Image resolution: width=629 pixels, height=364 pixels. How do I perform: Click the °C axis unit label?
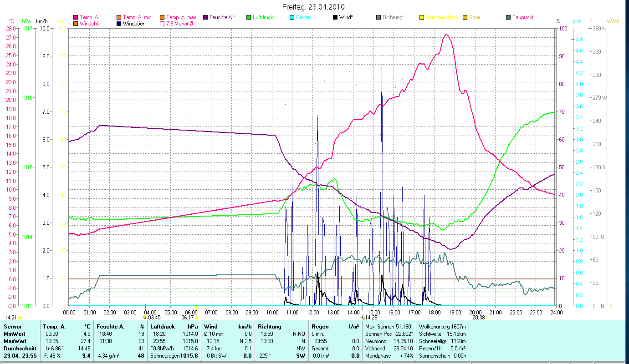pos(11,21)
